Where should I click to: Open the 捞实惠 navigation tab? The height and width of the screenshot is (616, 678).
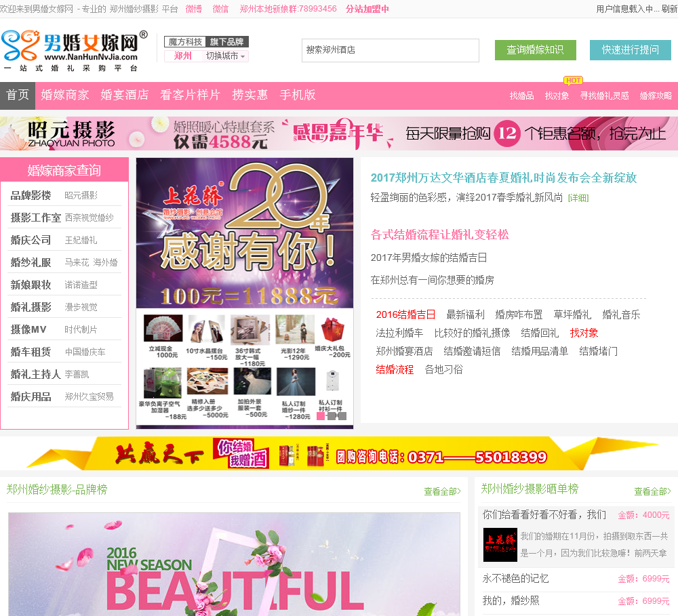point(250,95)
